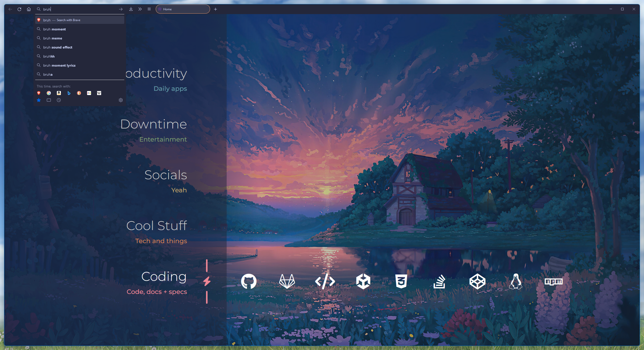The height and width of the screenshot is (350, 644).
Task: Search with Wikipedia one-off icon
Action: (x=99, y=93)
